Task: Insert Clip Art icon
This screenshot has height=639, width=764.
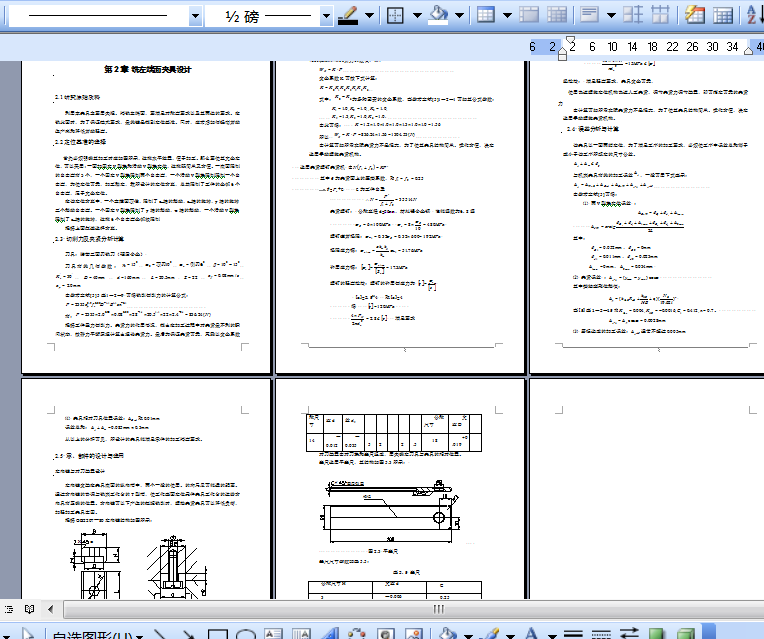Action: [385, 634]
